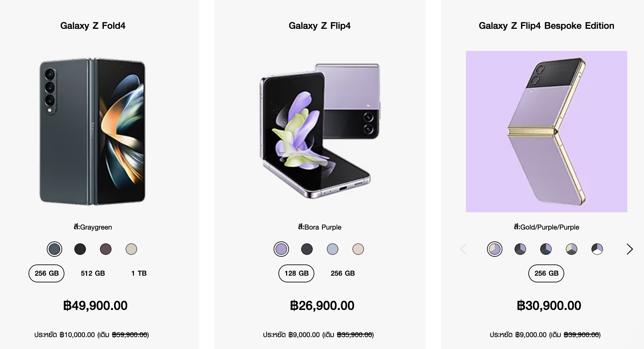Pick light blue swatch for Z Flip4
The image size is (644, 349).
coord(333,249)
